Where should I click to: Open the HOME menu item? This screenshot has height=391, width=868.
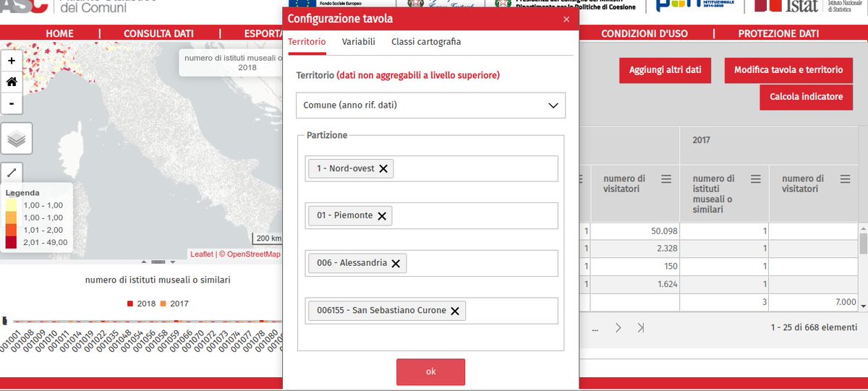pos(59,33)
